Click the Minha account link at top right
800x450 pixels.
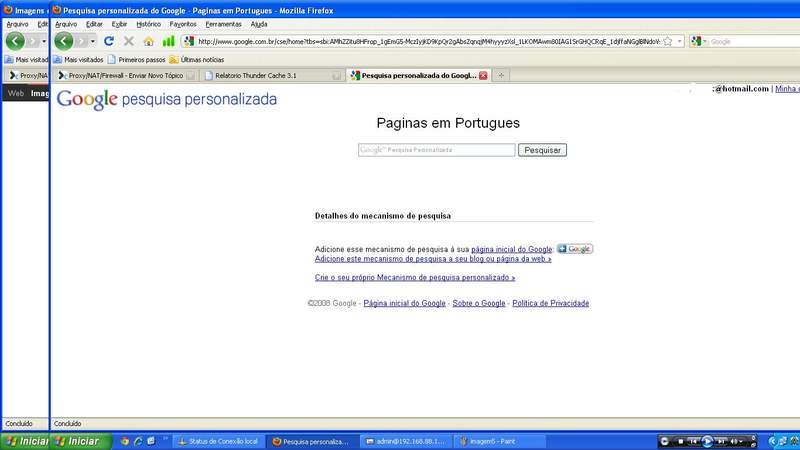pos(787,89)
